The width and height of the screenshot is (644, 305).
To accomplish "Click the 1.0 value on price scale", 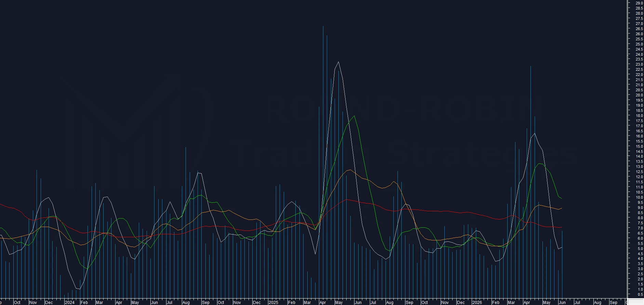I will click(640, 289).
